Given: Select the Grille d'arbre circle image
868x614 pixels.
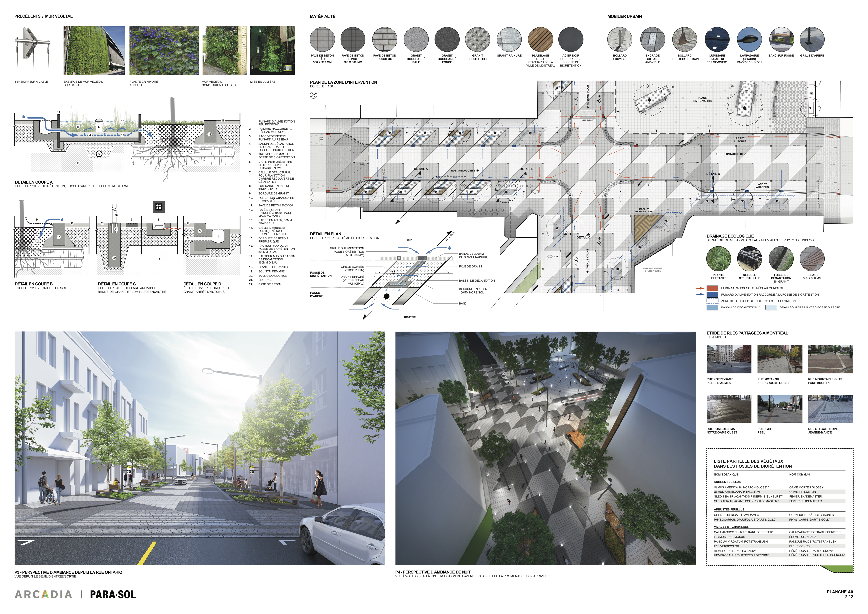Looking at the screenshot, I should click(812, 39).
